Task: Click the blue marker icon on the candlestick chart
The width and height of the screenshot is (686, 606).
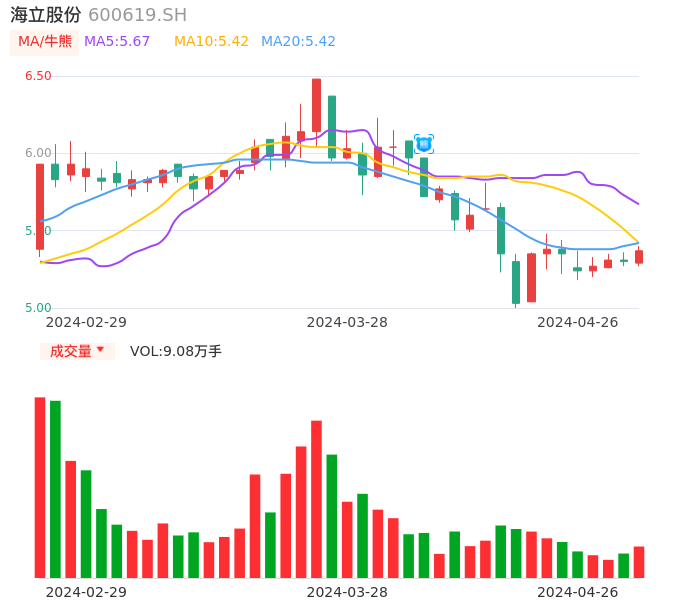Action: tap(424, 144)
